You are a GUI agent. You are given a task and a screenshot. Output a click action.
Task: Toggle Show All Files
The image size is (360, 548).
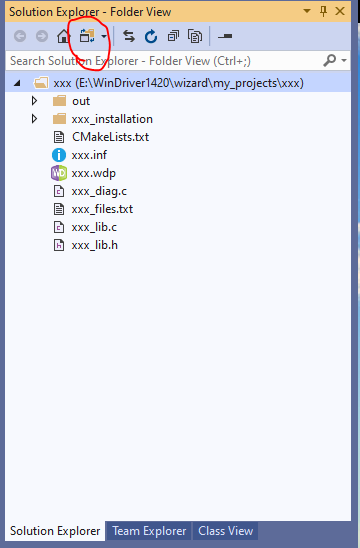point(195,36)
